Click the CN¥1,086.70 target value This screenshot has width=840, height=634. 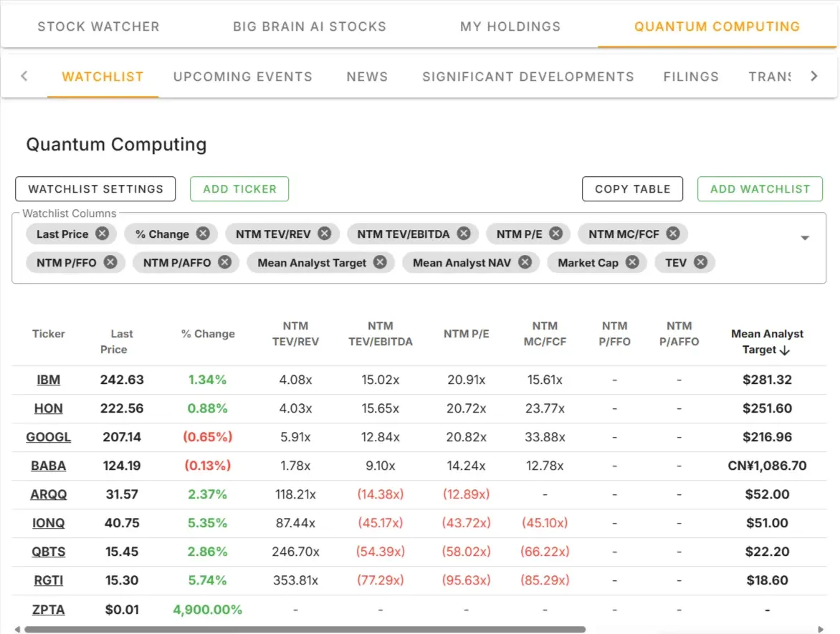coord(767,466)
